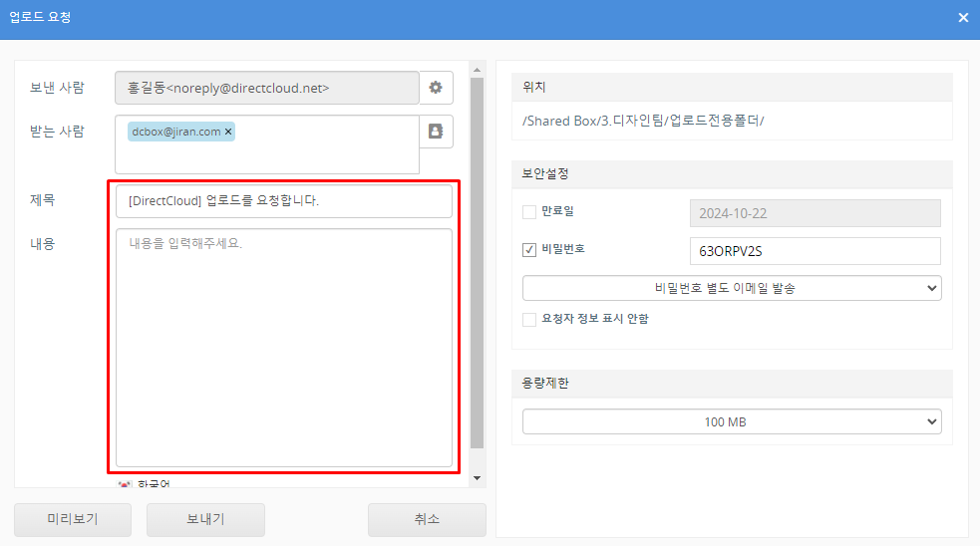Click into the 내용 message text area
Image resolution: width=980 pixels, height=546 pixels.
pyautogui.click(x=283, y=349)
